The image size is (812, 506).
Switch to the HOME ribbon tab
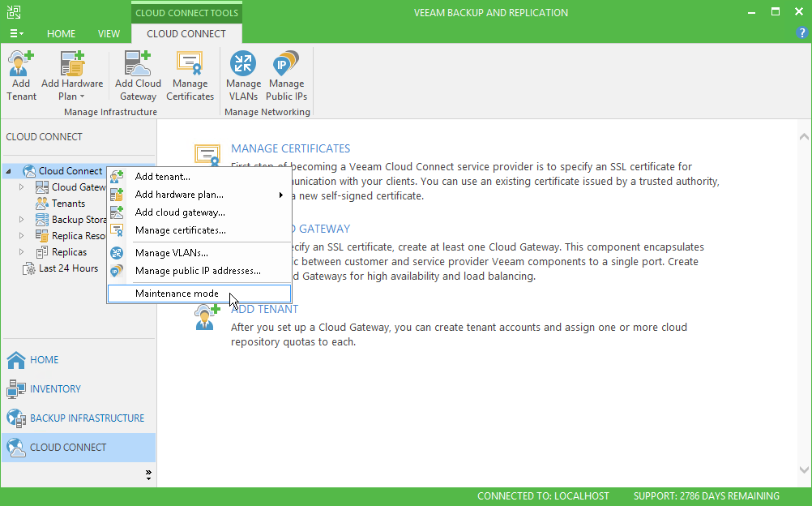coord(61,34)
